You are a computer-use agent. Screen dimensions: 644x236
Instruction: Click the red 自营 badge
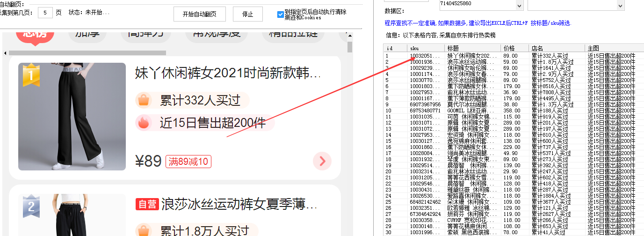146,205
